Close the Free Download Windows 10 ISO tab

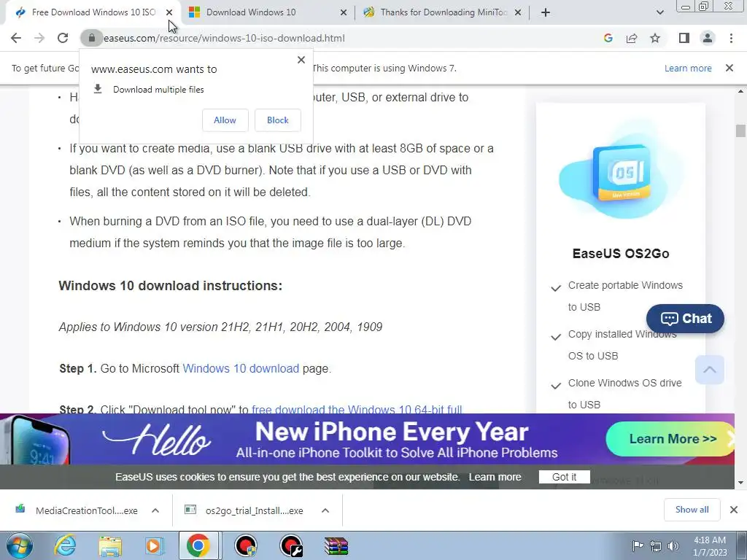[169, 13]
